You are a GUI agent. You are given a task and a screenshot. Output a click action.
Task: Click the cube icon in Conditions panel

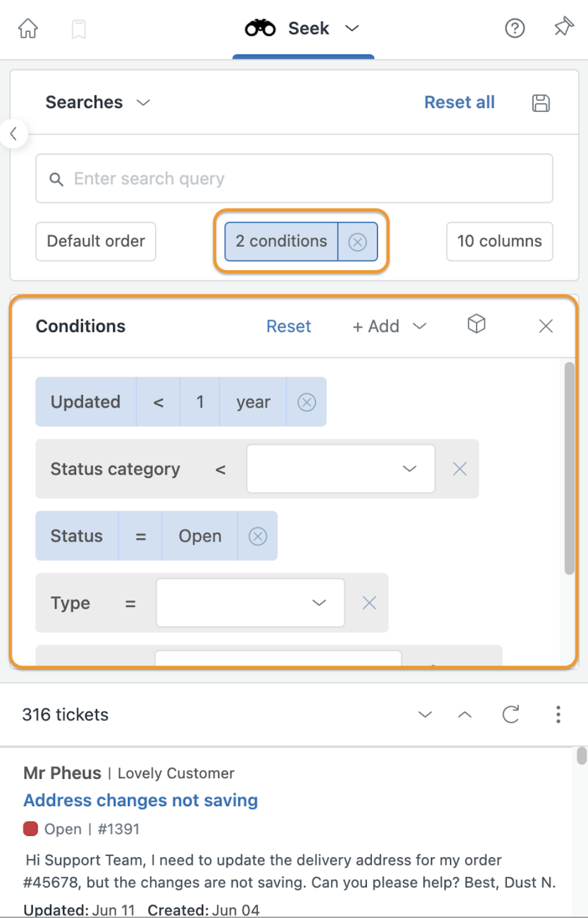(477, 324)
